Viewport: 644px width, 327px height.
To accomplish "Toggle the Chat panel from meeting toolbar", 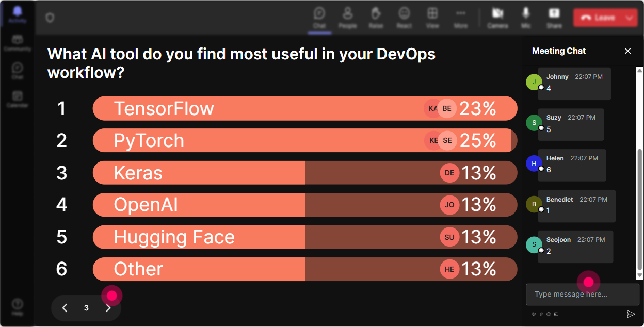I will point(319,18).
